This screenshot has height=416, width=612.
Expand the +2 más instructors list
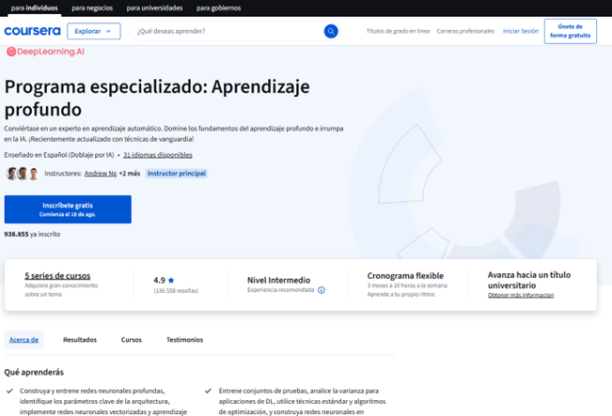[129, 173]
